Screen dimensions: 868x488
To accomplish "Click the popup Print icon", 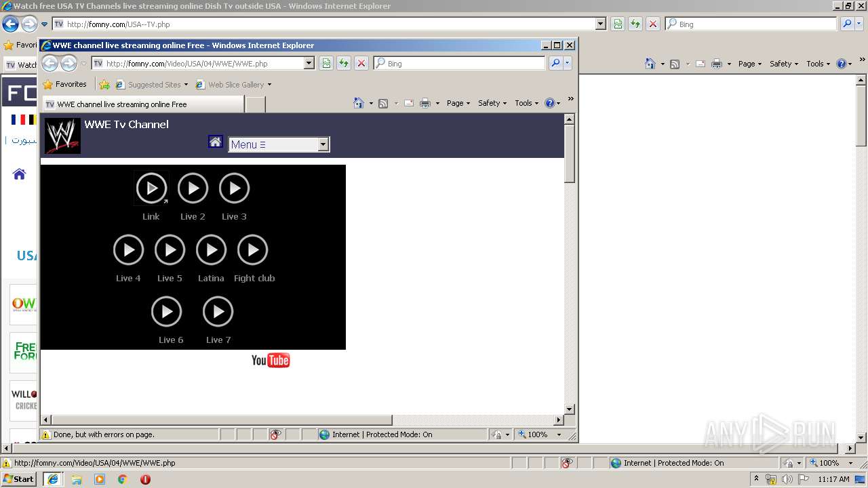I will (425, 103).
